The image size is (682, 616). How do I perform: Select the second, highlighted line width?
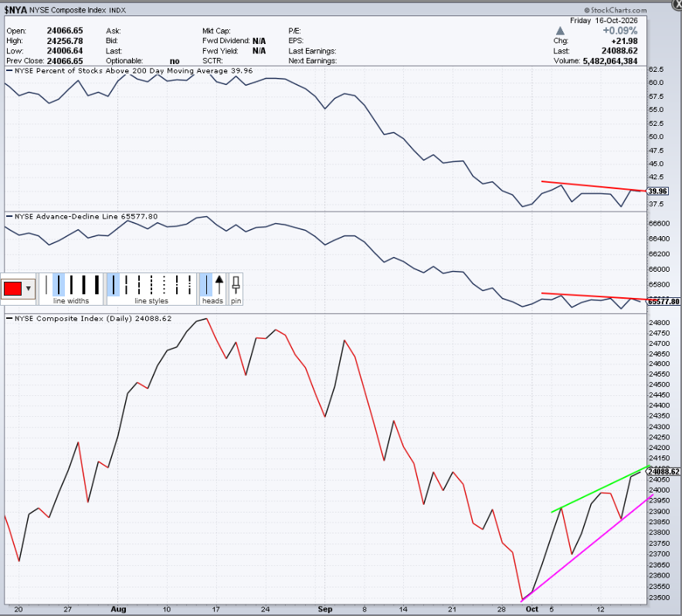click(59, 285)
